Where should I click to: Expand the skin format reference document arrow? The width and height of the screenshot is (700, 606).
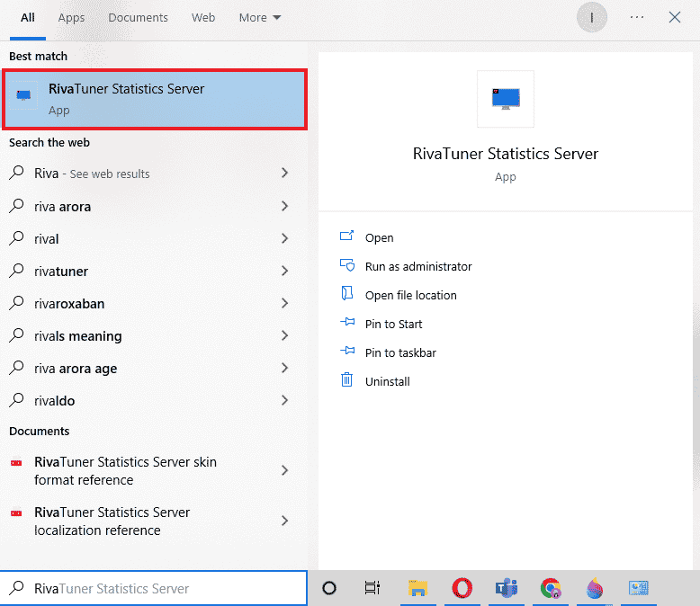pyautogui.click(x=285, y=470)
